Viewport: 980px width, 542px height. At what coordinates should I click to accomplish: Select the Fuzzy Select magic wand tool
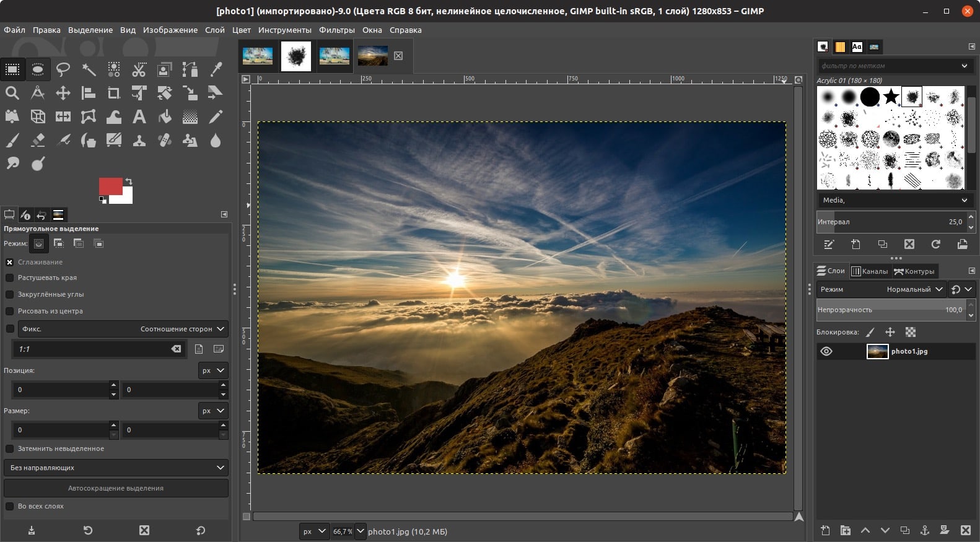click(x=89, y=69)
